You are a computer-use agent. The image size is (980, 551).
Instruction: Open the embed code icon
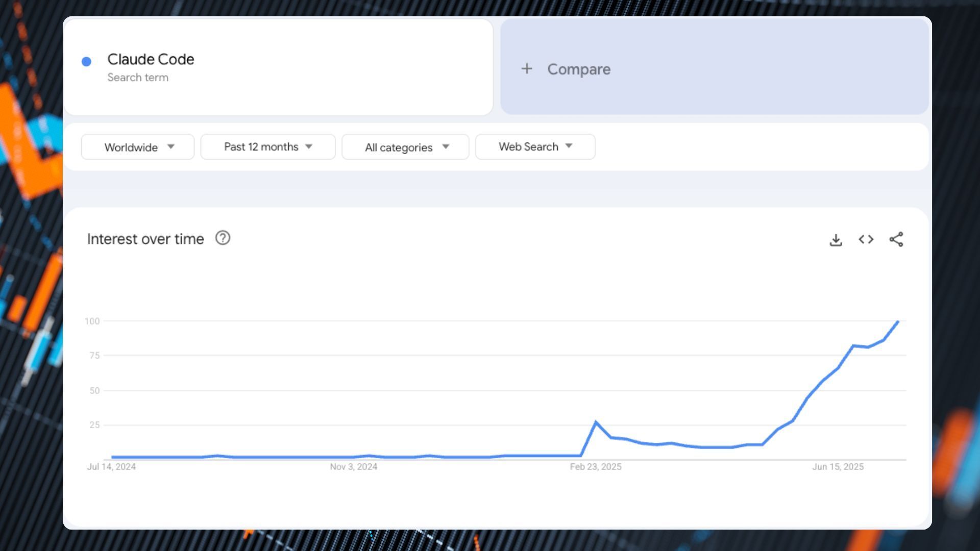[866, 239]
